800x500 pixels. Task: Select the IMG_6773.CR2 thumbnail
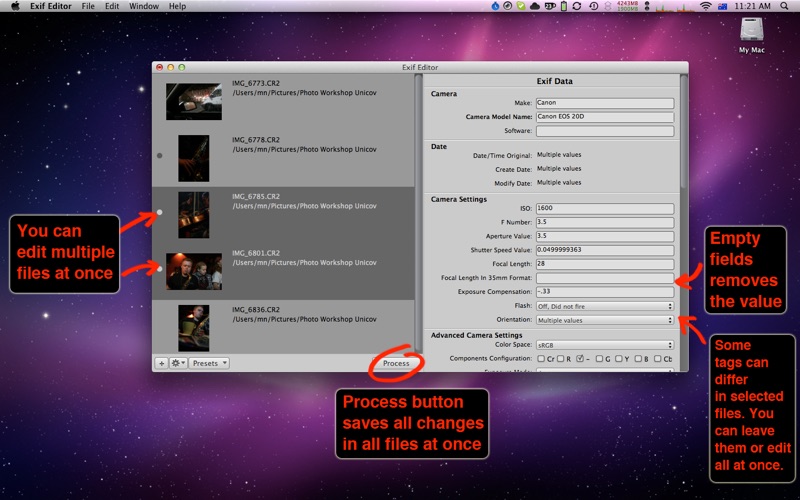pos(193,101)
